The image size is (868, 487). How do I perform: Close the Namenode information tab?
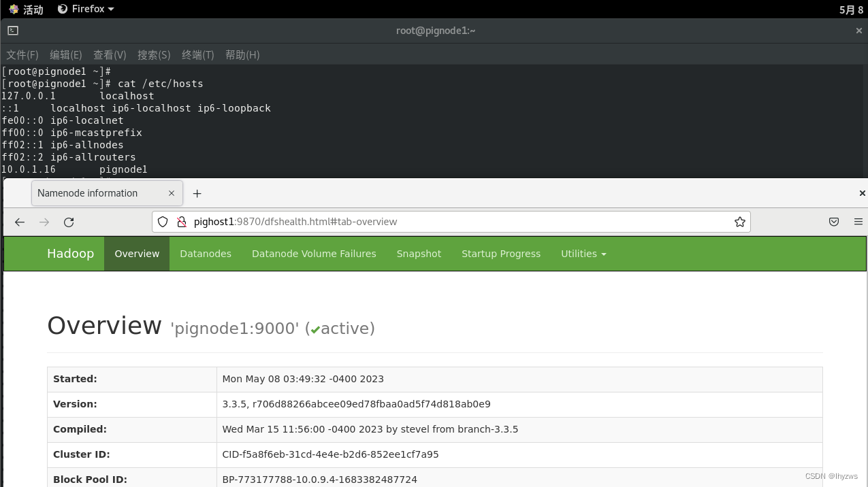(172, 193)
